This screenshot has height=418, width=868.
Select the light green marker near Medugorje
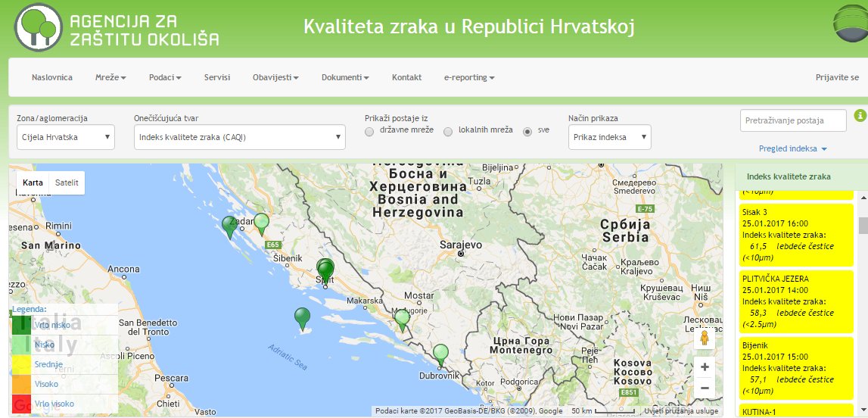[403, 320]
